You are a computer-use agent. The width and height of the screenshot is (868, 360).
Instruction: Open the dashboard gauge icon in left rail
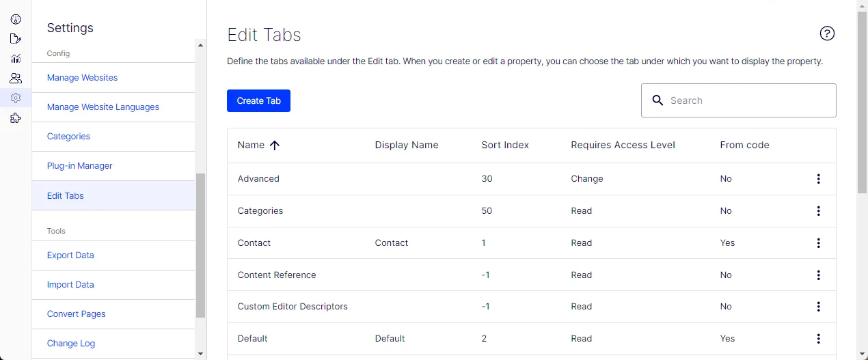point(16,19)
